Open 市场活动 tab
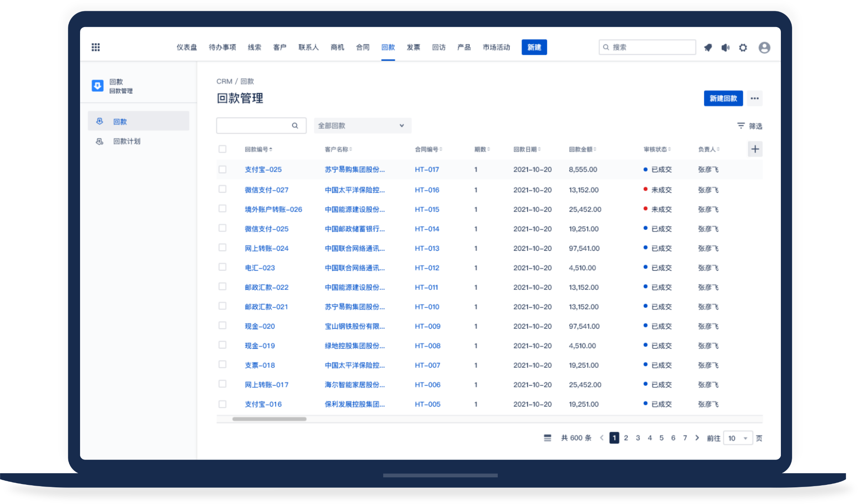858x504 pixels. point(496,47)
